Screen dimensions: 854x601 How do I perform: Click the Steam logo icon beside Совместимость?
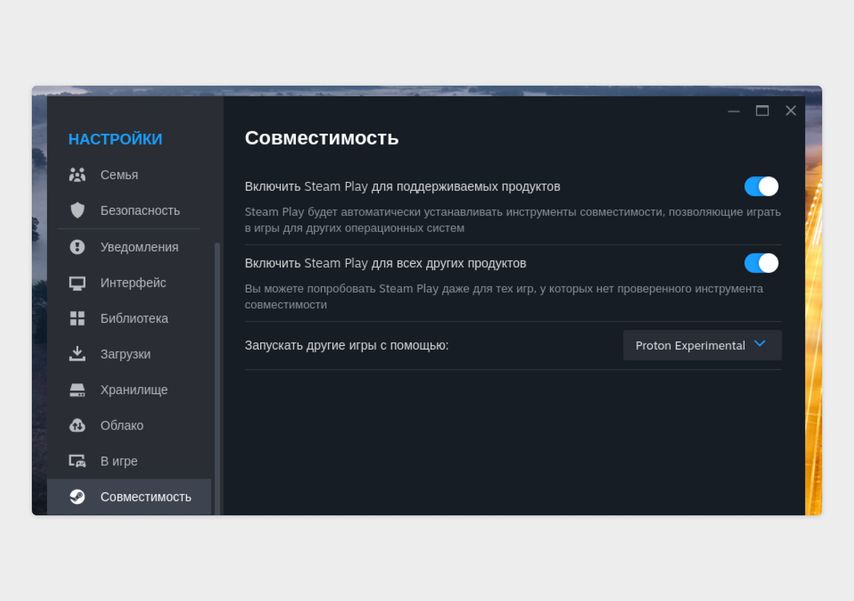[x=77, y=496]
